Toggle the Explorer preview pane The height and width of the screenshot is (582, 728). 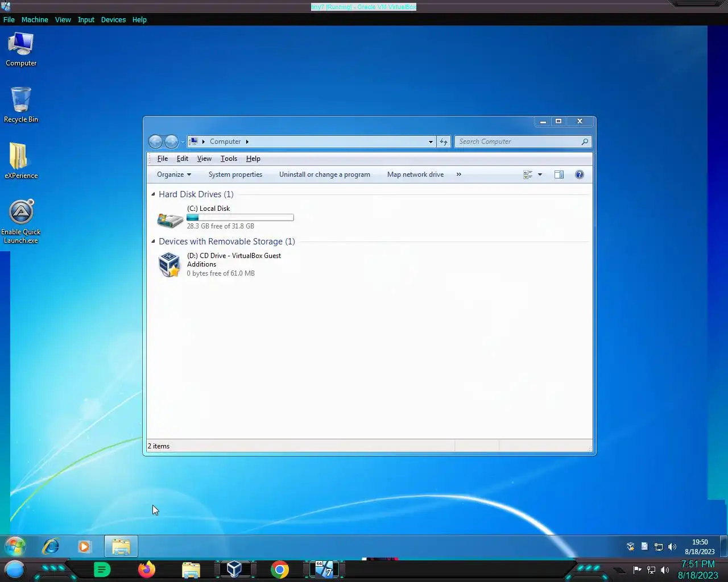click(559, 174)
